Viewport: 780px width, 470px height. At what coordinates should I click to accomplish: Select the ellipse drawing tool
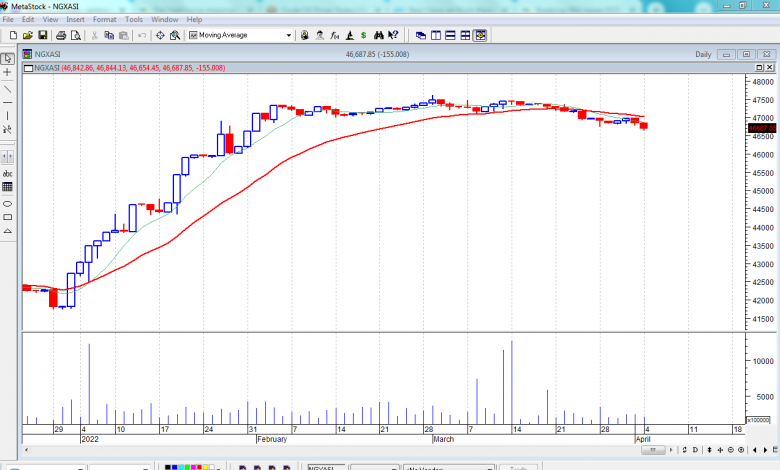coord(8,203)
